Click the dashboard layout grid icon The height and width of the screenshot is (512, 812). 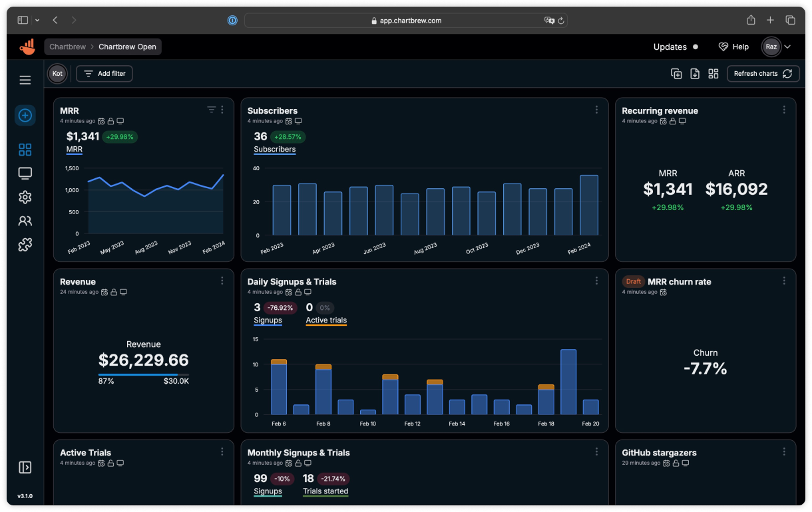(x=713, y=74)
